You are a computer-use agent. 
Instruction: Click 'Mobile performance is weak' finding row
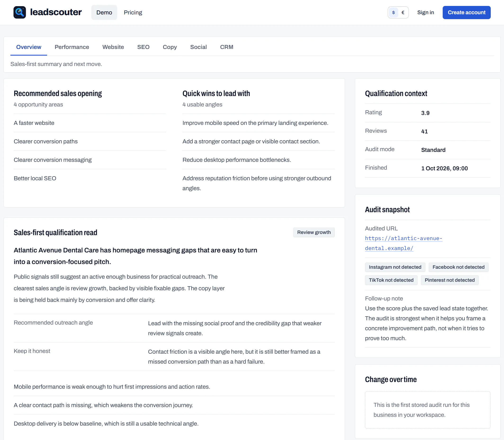pos(174,387)
